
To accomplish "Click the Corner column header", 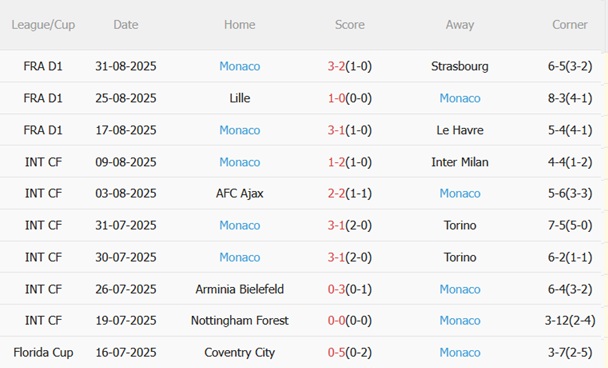I will click(570, 25).
